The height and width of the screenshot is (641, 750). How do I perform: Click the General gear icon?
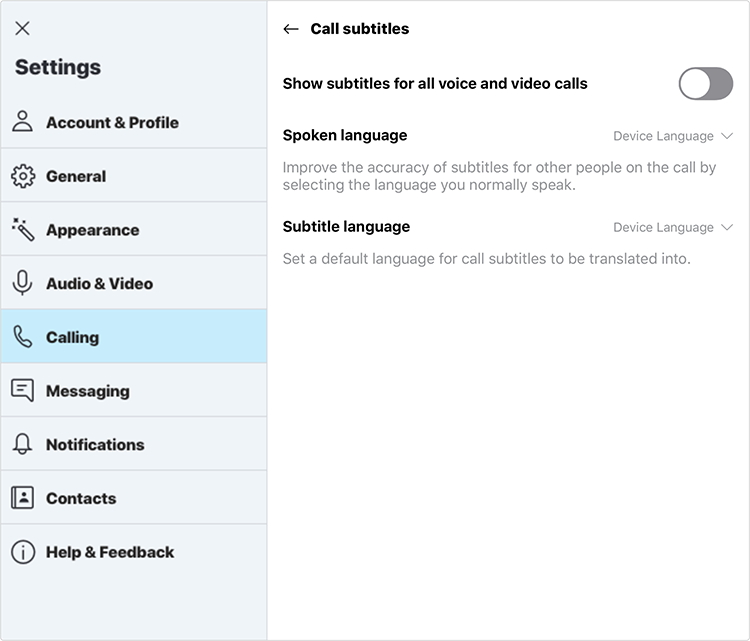[22, 176]
